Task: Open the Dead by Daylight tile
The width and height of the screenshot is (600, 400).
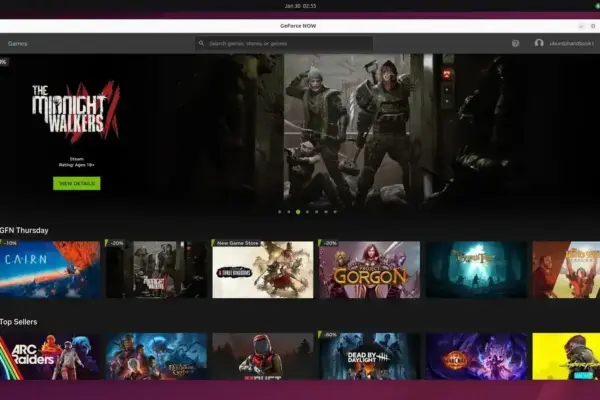Action: (369, 356)
